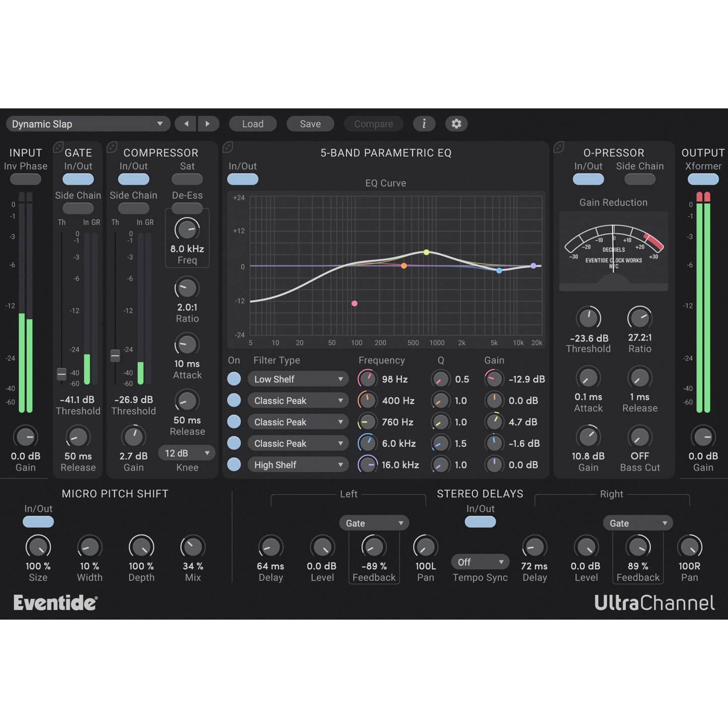Click the Gate module reorder icon
This screenshot has width=728, height=728.
[x=58, y=147]
